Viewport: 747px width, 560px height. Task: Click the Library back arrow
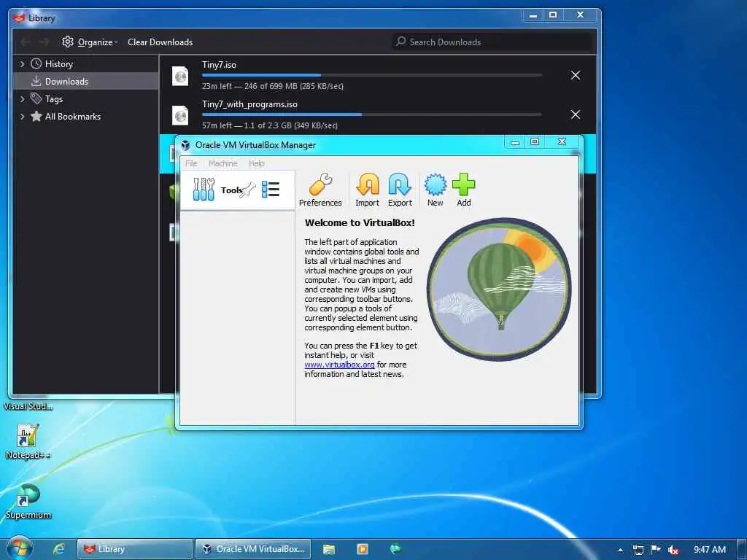(26, 42)
